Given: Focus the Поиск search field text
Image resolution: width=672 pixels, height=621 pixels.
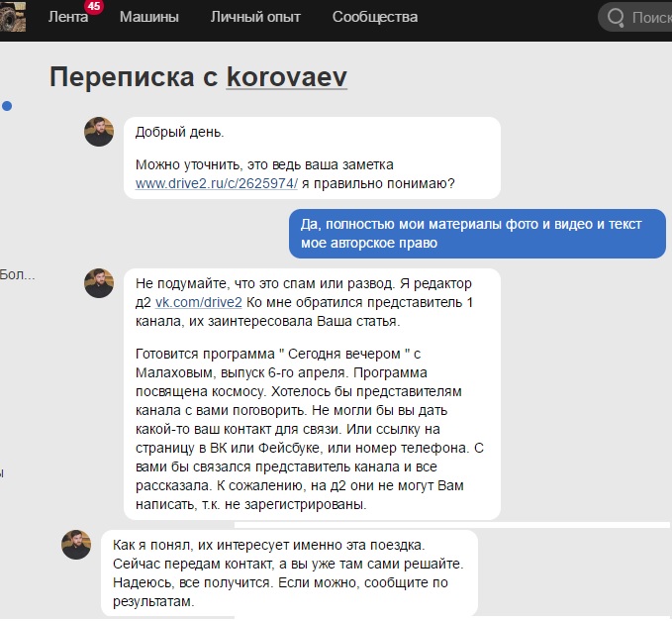Looking at the screenshot, I should coord(650,18).
